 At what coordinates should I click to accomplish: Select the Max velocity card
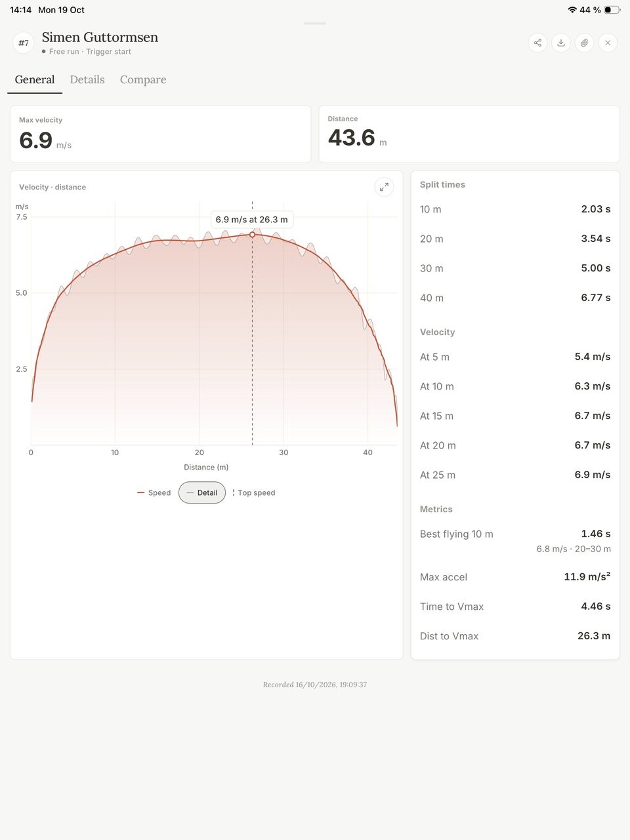(161, 134)
